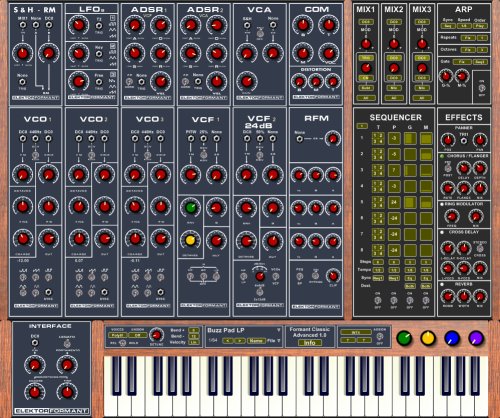Open the ARP Speed selector
This screenshot has height=418, width=500.
pos(464,26)
